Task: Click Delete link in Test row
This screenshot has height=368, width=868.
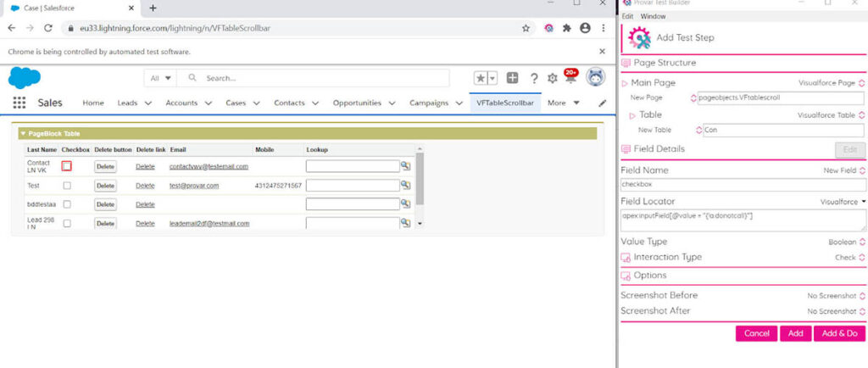Action: (145, 186)
